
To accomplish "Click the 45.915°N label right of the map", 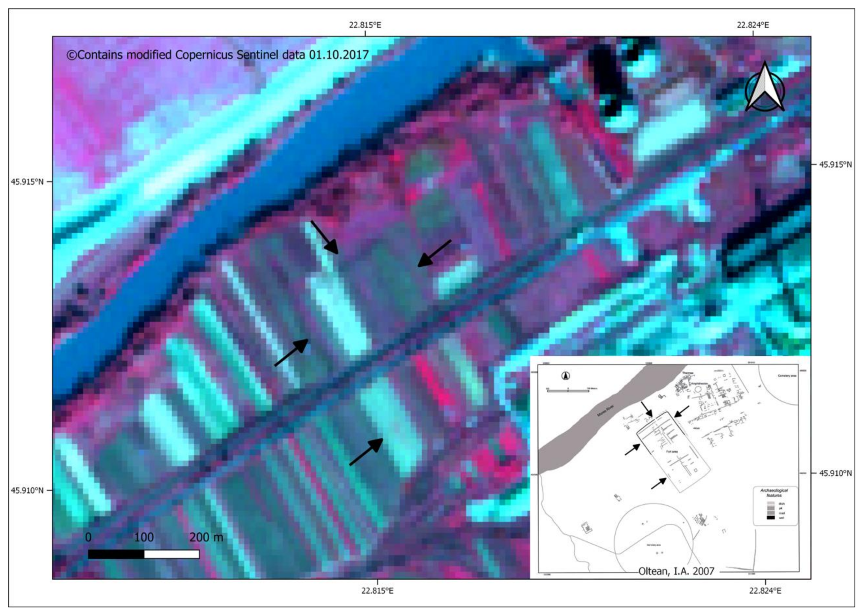I will click(836, 164).
